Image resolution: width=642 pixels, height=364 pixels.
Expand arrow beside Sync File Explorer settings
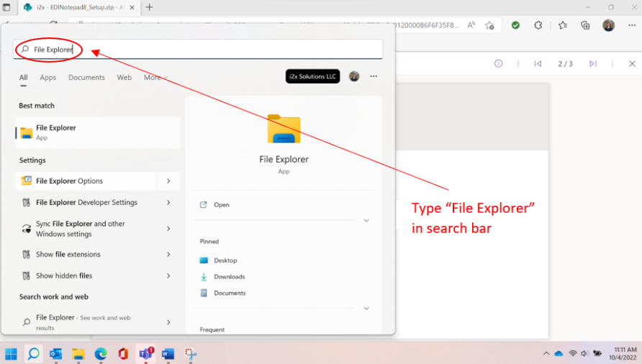[x=168, y=229]
